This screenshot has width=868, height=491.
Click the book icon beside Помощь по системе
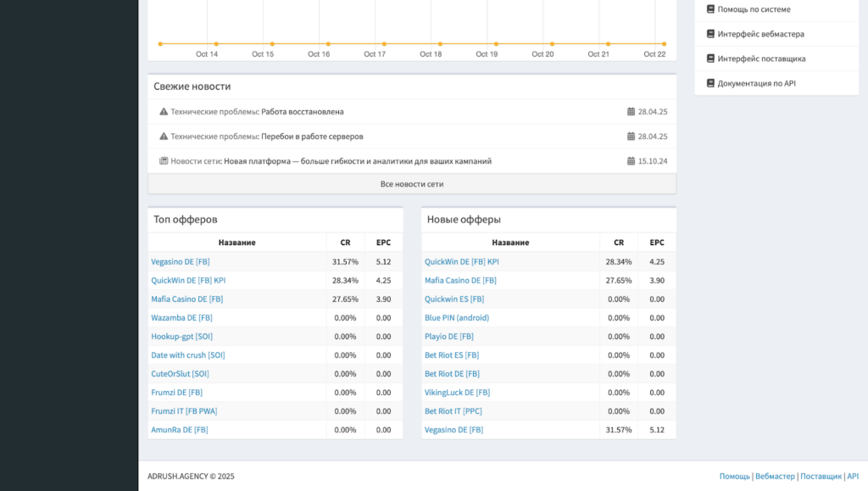point(710,8)
